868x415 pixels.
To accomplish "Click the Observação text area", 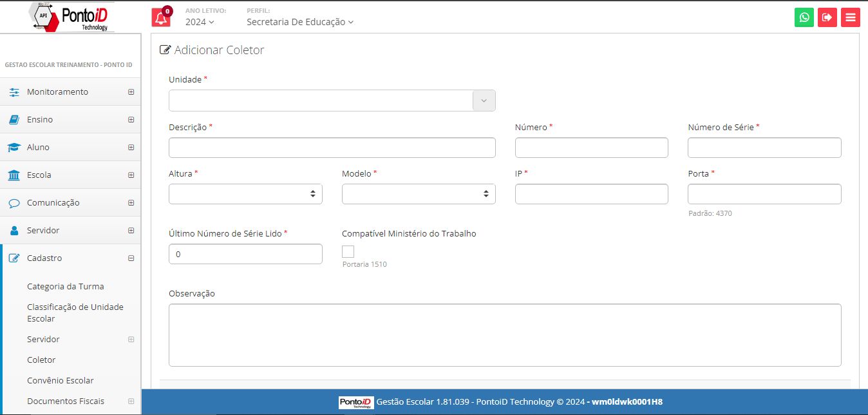I will tap(505, 335).
